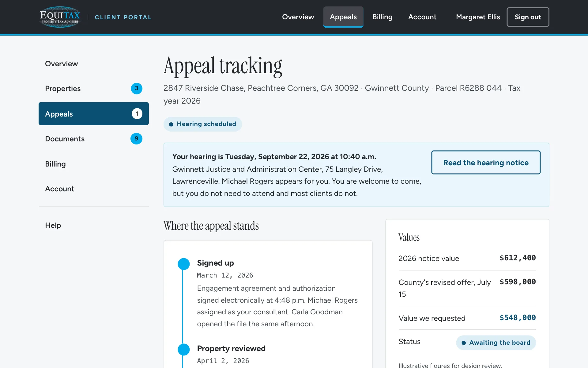The image size is (588, 368).
Task: Click the $598,000 revised offer value
Action: tap(518, 282)
